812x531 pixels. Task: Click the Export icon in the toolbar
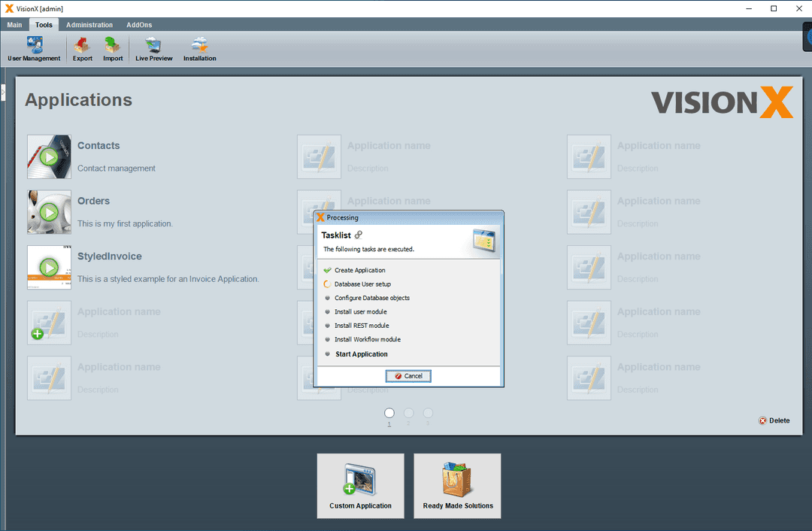pos(82,48)
